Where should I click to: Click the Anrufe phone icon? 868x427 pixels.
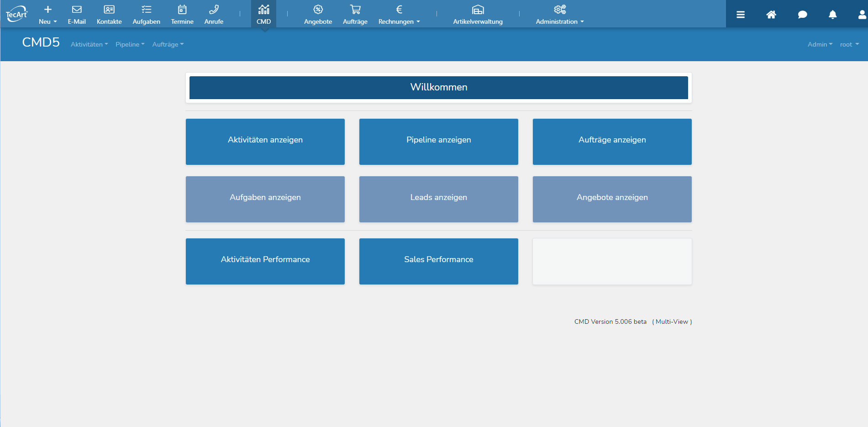pos(214,10)
